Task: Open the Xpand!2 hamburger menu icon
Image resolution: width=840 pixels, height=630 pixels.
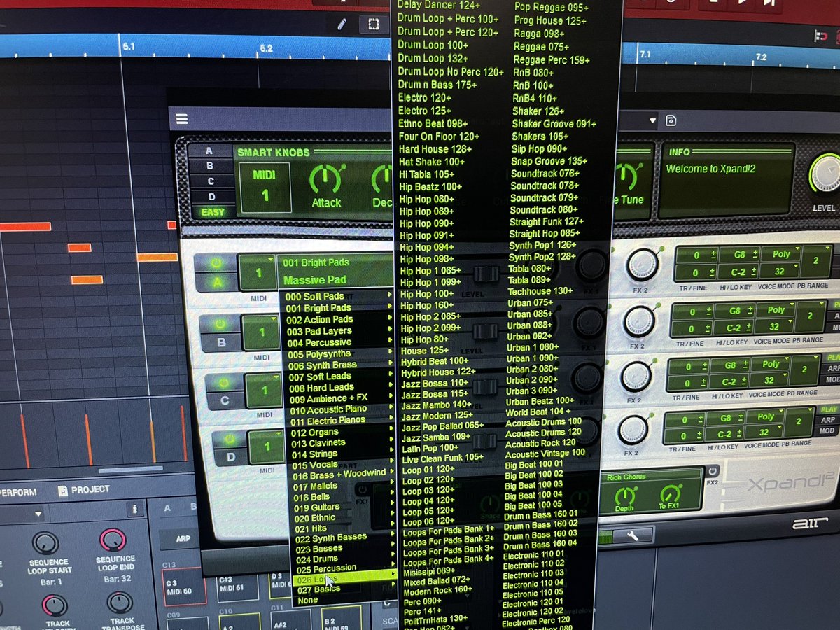Action: pyautogui.click(x=182, y=119)
